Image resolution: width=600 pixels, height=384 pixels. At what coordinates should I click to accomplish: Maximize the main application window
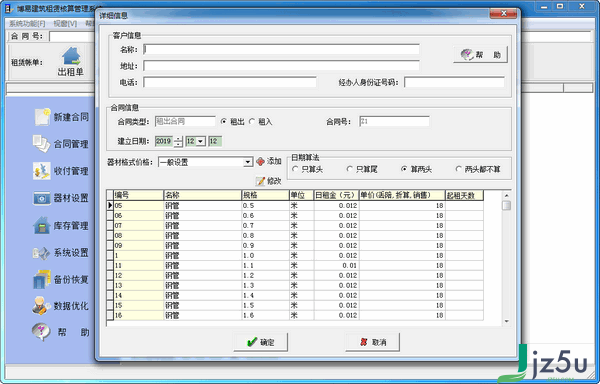tap(560, 7)
